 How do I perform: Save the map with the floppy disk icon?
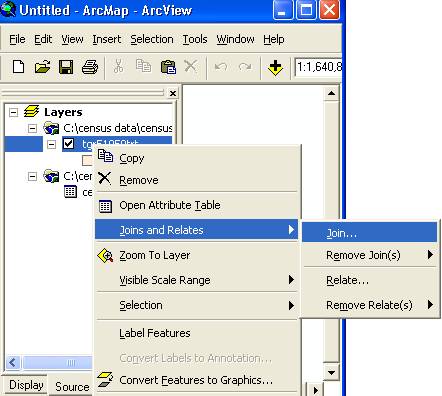click(x=66, y=67)
